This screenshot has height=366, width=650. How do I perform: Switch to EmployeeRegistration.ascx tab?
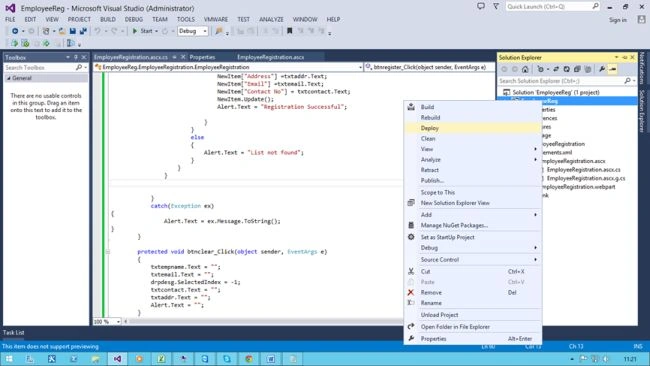pyautogui.click(x=271, y=57)
